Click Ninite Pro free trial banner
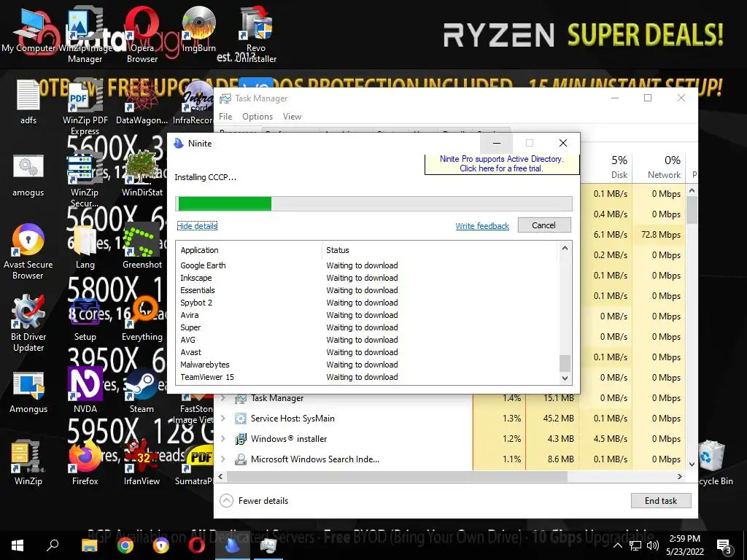Image resolution: width=747 pixels, height=560 pixels. pyautogui.click(x=501, y=163)
